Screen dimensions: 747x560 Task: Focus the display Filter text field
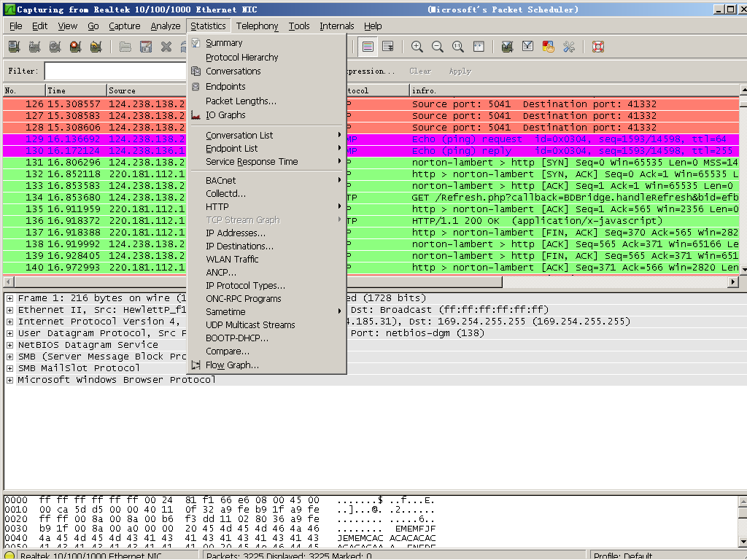click(x=115, y=71)
